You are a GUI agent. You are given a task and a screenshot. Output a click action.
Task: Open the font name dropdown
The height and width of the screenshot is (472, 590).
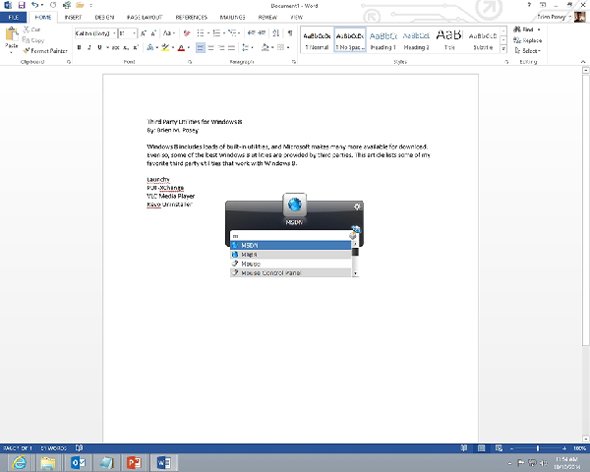[114, 33]
